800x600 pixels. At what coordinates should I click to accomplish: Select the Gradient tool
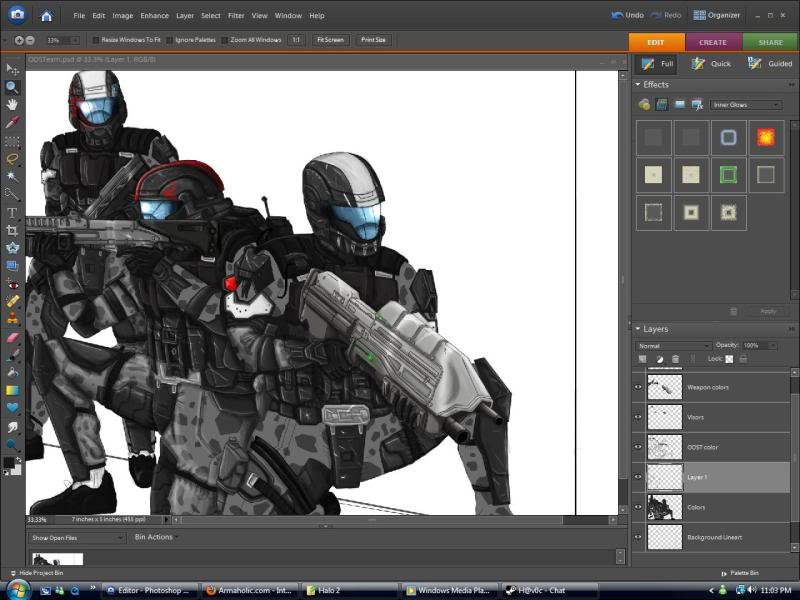[x=12, y=390]
